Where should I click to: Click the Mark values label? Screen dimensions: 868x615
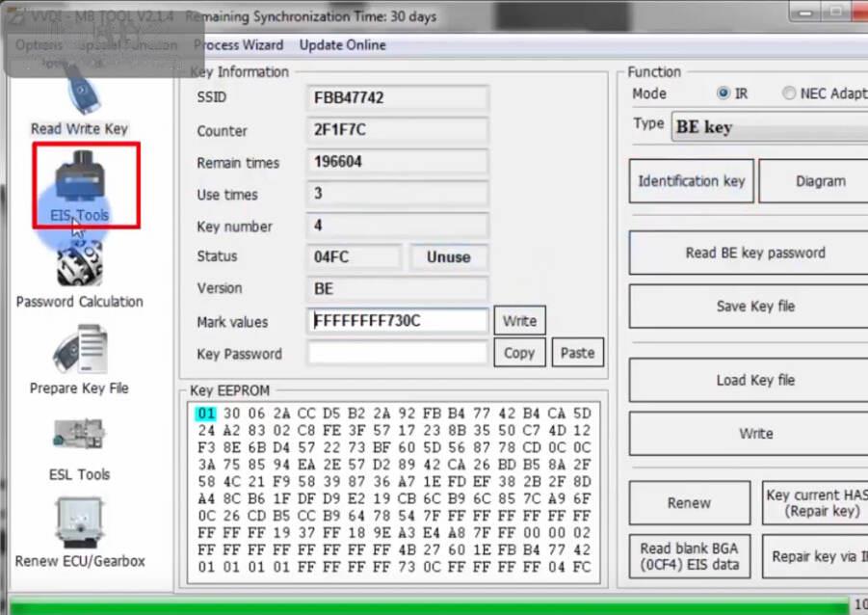coord(232,322)
